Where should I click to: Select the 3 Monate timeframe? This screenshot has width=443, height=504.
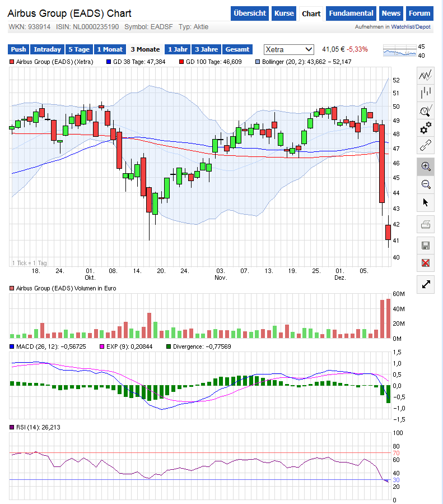pyautogui.click(x=145, y=49)
